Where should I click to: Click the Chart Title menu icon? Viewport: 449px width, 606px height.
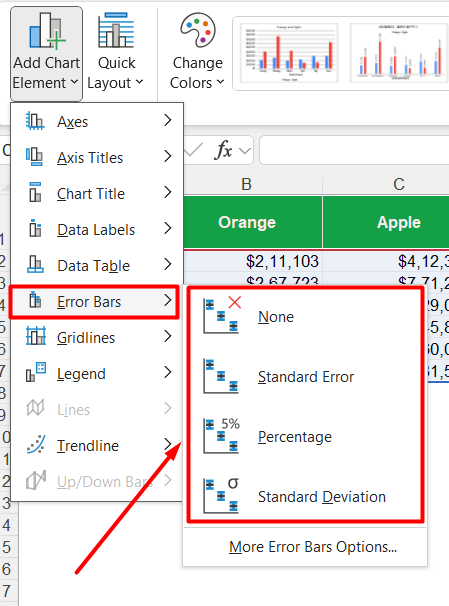[x=35, y=192]
